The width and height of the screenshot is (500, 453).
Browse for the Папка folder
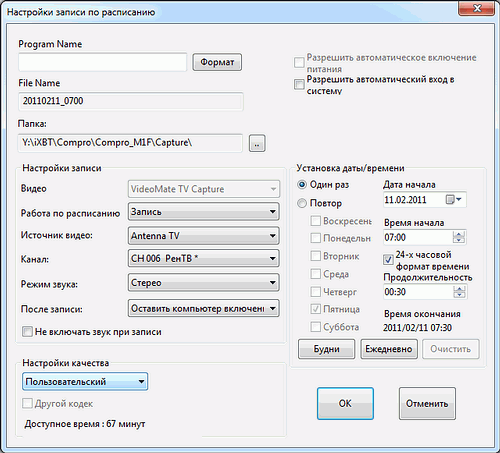click(x=257, y=143)
